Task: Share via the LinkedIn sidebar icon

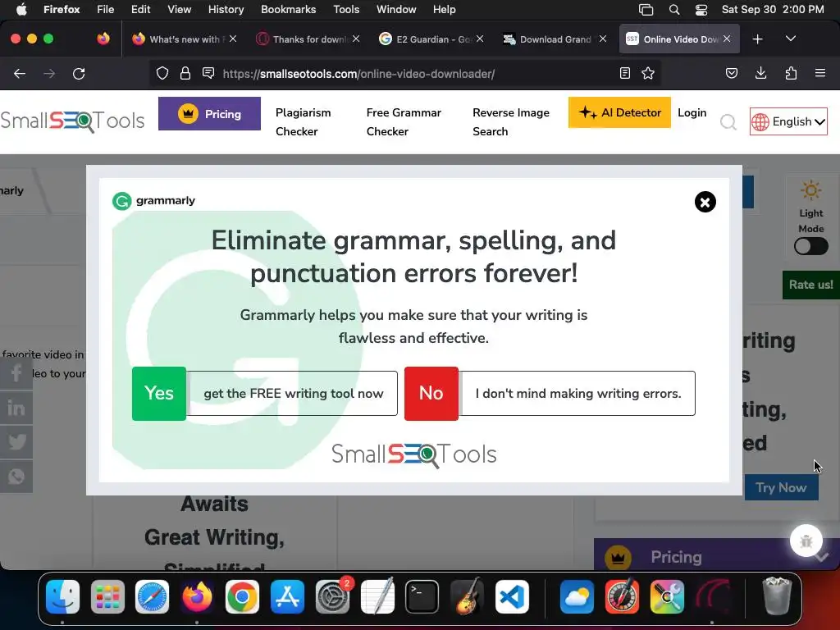Action: pos(16,408)
